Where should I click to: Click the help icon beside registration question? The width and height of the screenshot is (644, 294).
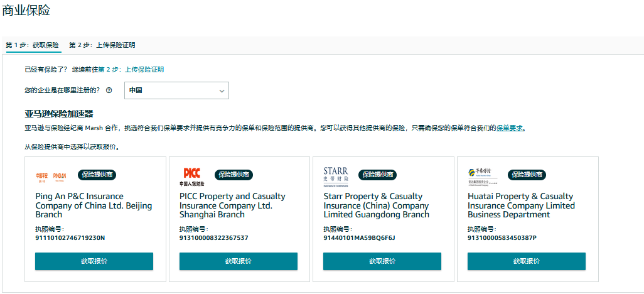click(109, 90)
